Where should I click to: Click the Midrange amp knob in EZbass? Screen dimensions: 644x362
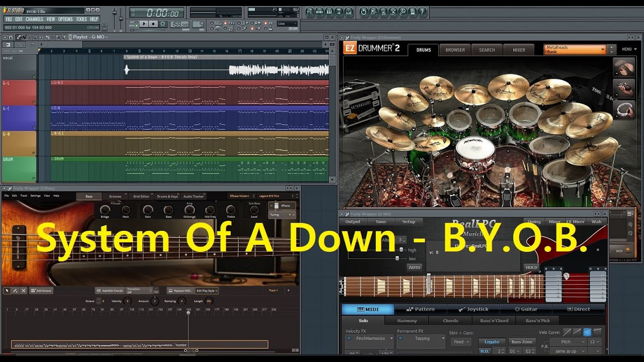(190, 210)
